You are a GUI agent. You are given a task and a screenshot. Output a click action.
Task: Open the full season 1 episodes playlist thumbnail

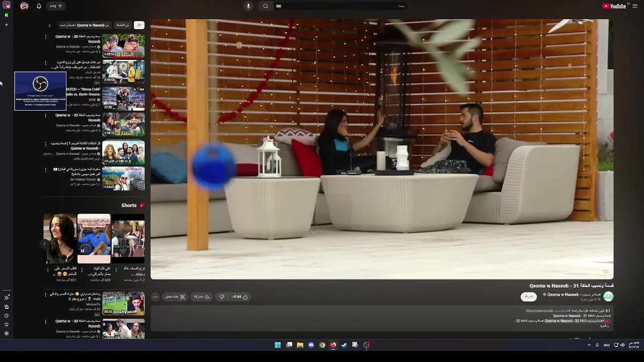tap(123, 152)
